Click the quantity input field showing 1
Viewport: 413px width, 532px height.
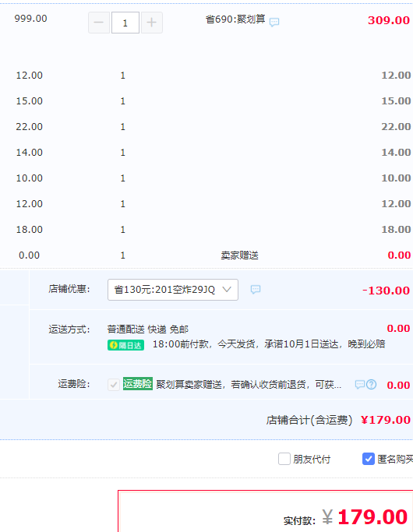pos(125,23)
